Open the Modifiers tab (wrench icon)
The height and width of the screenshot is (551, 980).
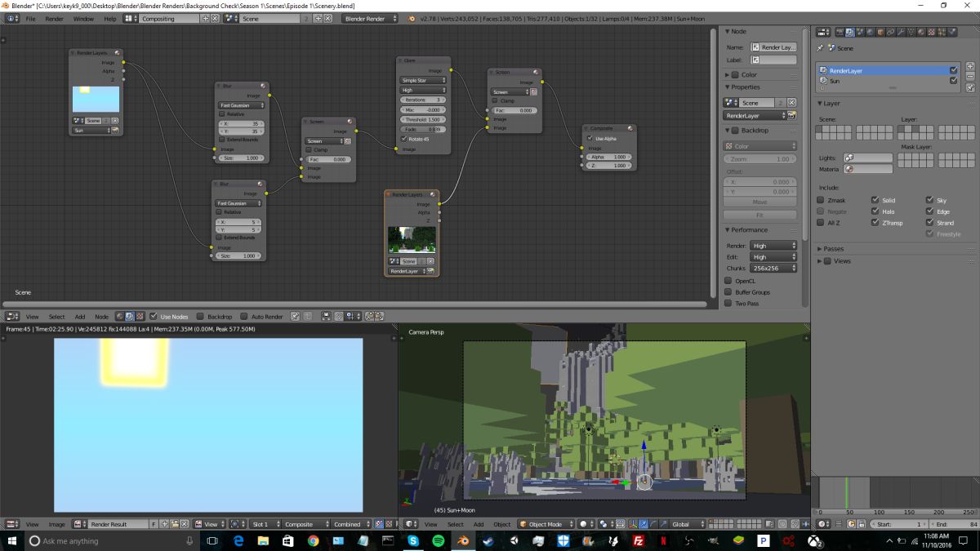coord(901,32)
